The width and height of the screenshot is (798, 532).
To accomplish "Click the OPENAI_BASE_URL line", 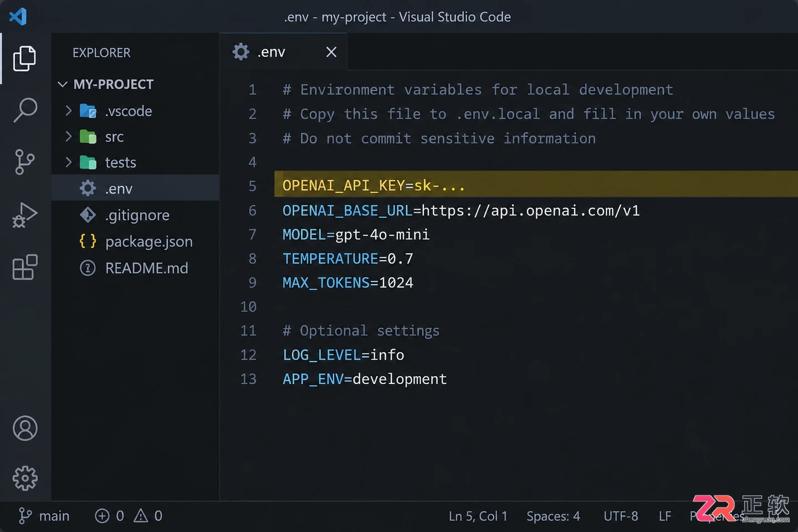I will point(461,211).
